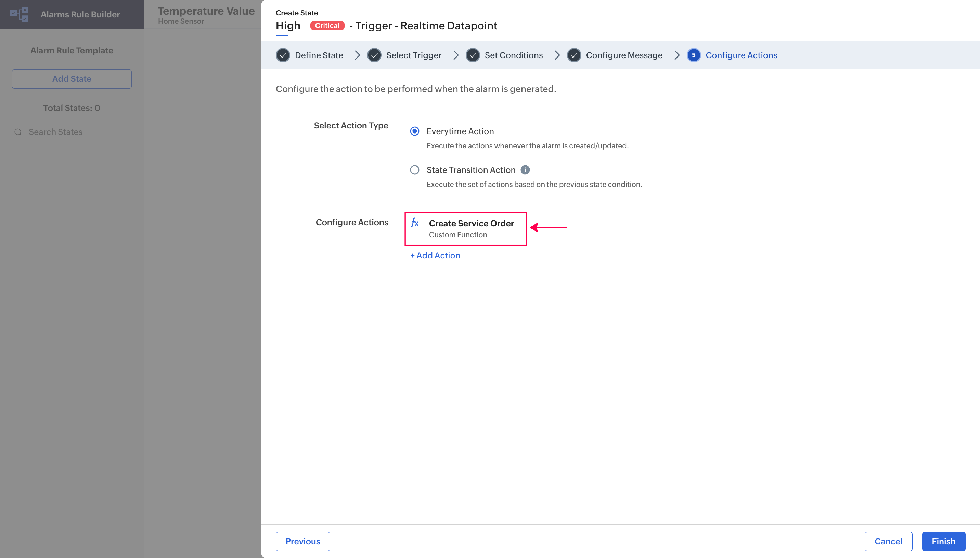
Task: Click the Define State checkmark icon
Action: point(283,55)
